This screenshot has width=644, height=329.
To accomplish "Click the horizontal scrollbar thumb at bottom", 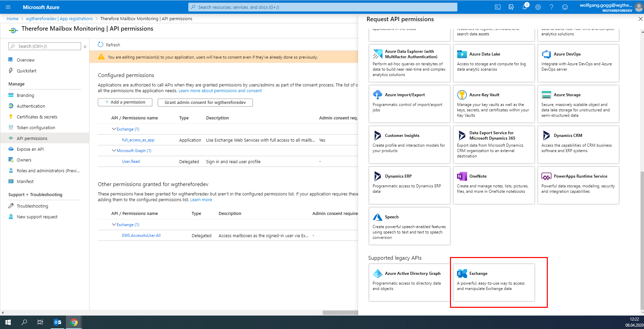I will pos(340,313).
